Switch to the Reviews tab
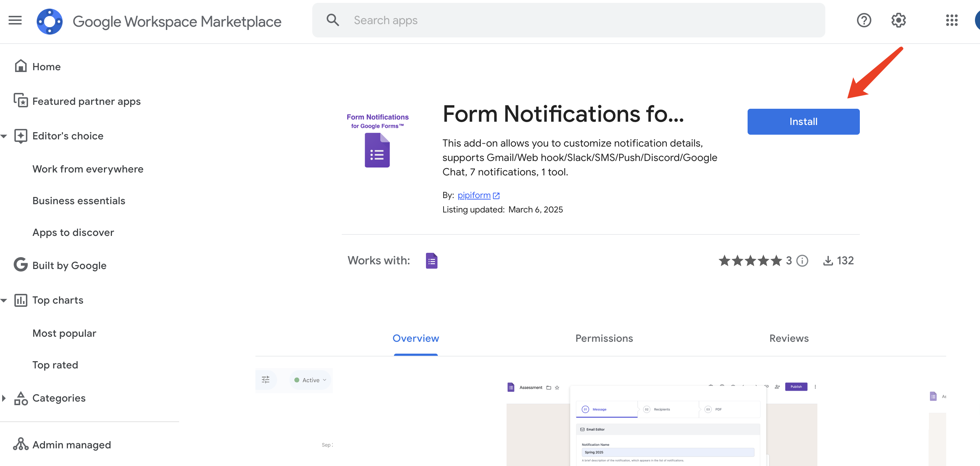980x466 pixels. click(x=789, y=338)
